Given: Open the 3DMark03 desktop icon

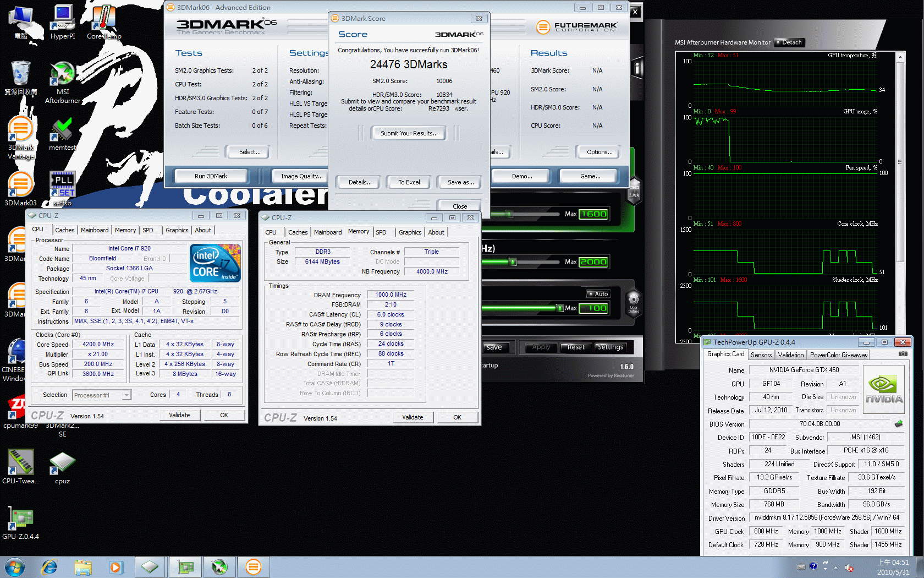Looking at the screenshot, I should [21, 188].
